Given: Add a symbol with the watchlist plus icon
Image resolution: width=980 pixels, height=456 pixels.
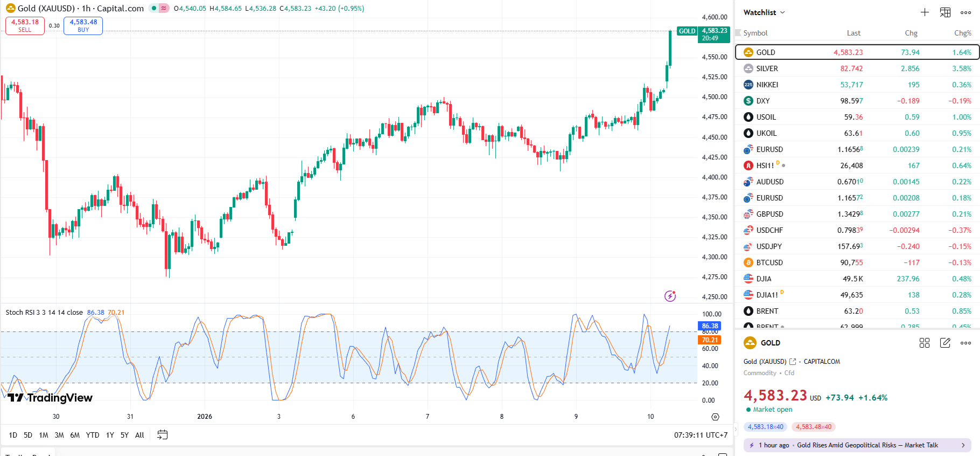Looking at the screenshot, I should point(925,12).
